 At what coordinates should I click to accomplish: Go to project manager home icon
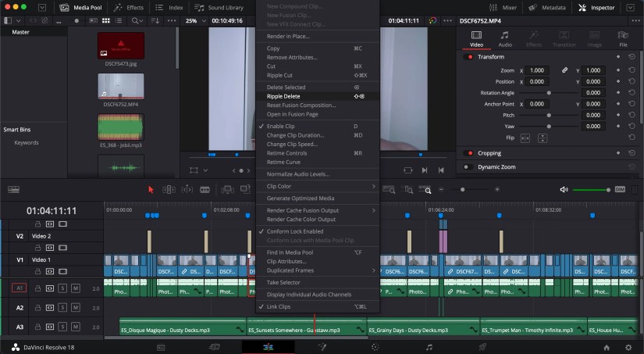click(607, 348)
